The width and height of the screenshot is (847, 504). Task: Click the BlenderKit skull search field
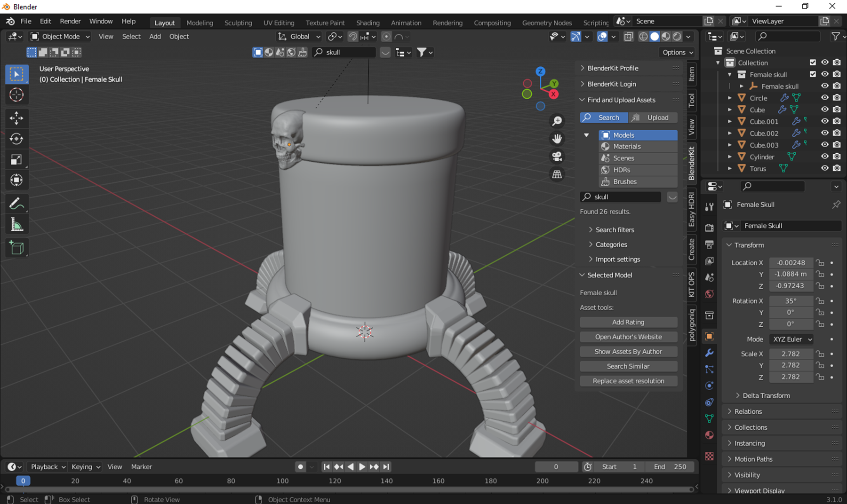(620, 197)
